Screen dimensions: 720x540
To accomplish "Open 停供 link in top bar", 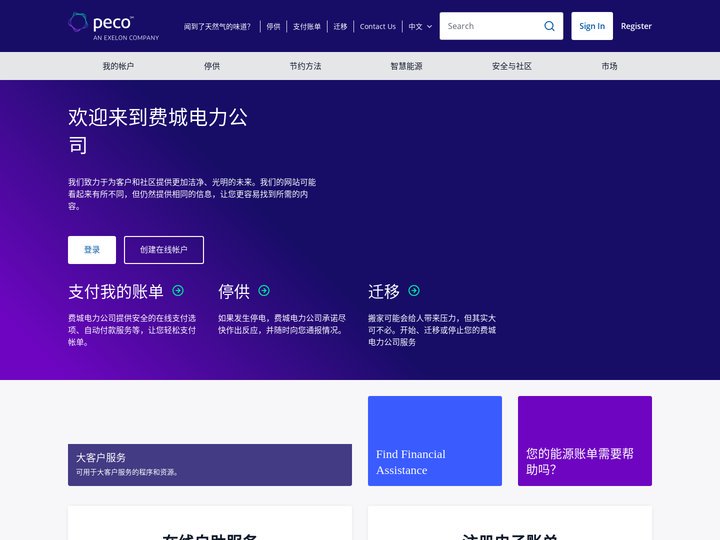I will pyautogui.click(x=273, y=27).
